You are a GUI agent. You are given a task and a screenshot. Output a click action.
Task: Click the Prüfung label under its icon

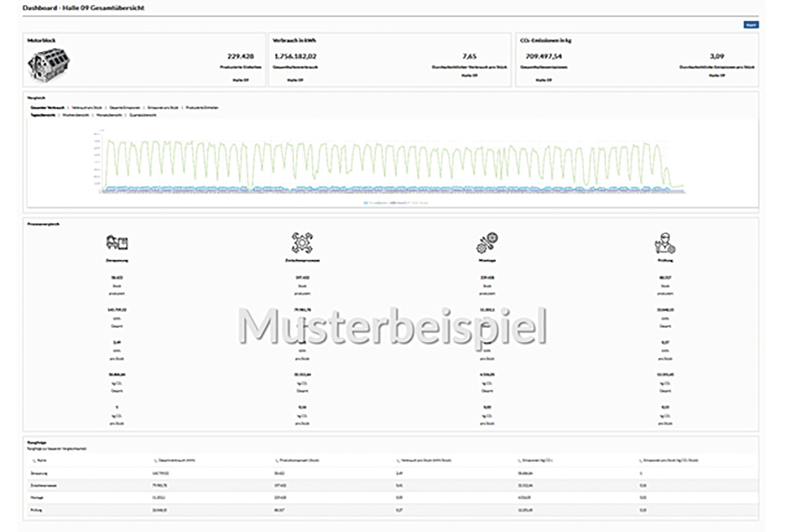pos(665,261)
